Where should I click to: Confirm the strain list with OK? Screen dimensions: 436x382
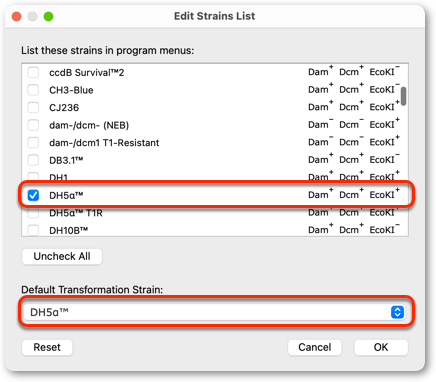point(381,347)
